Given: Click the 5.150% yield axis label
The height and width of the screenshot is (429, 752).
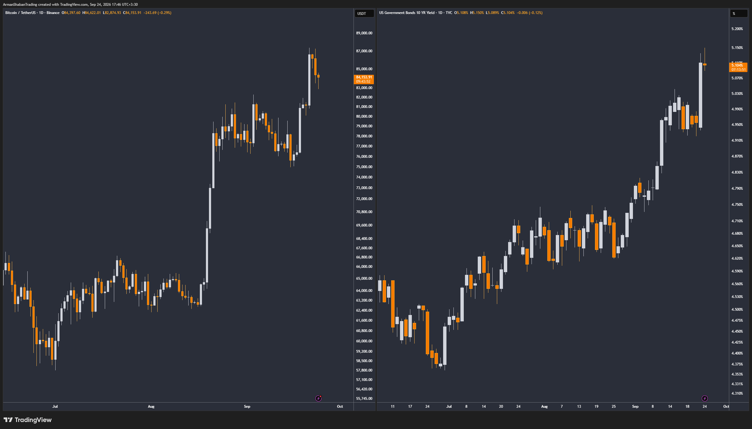Looking at the screenshot, I should [x=737, y=47].
